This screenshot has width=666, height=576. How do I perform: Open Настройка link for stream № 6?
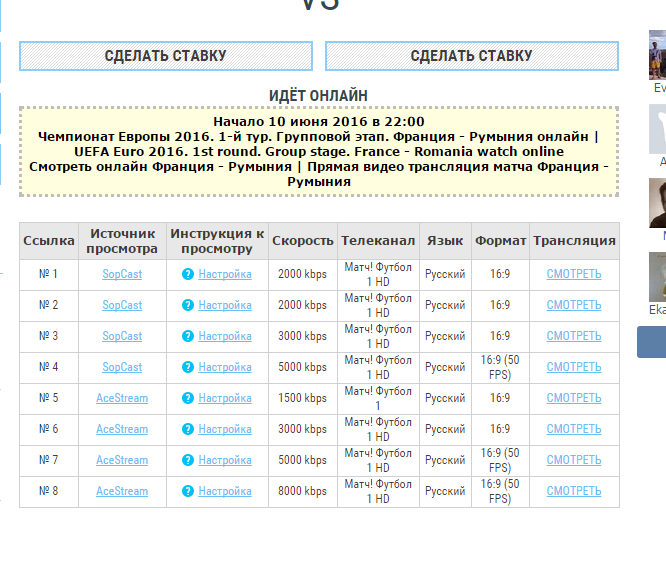[x=225, y=429]
